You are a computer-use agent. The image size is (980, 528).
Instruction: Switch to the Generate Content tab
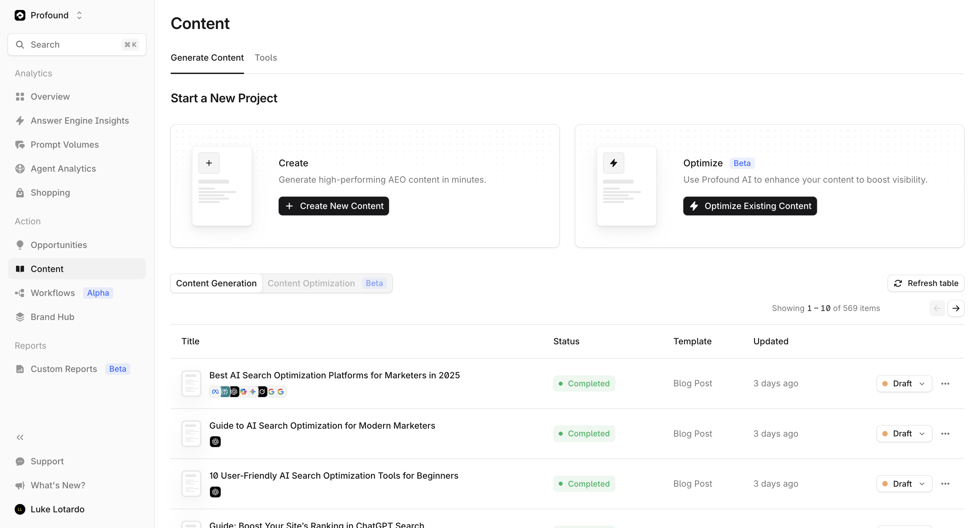coord(207,57)
